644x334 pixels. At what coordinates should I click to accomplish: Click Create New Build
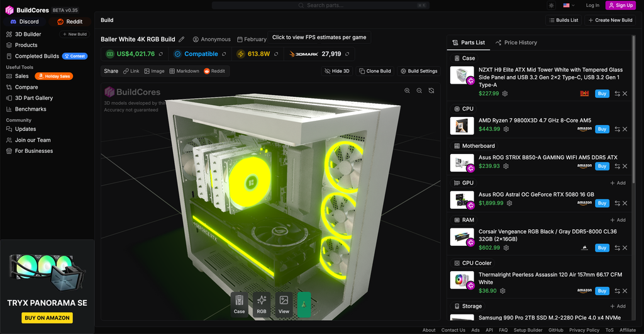[610, 20]
